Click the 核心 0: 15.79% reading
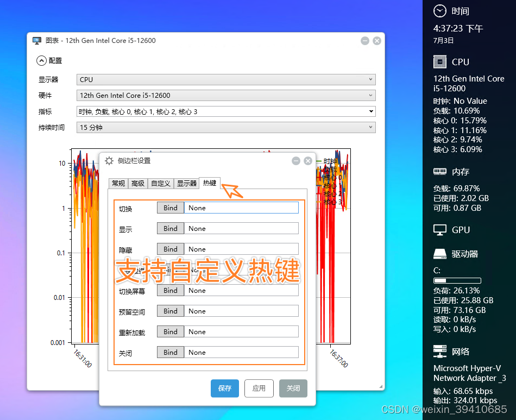 click(x=460, y=121)
